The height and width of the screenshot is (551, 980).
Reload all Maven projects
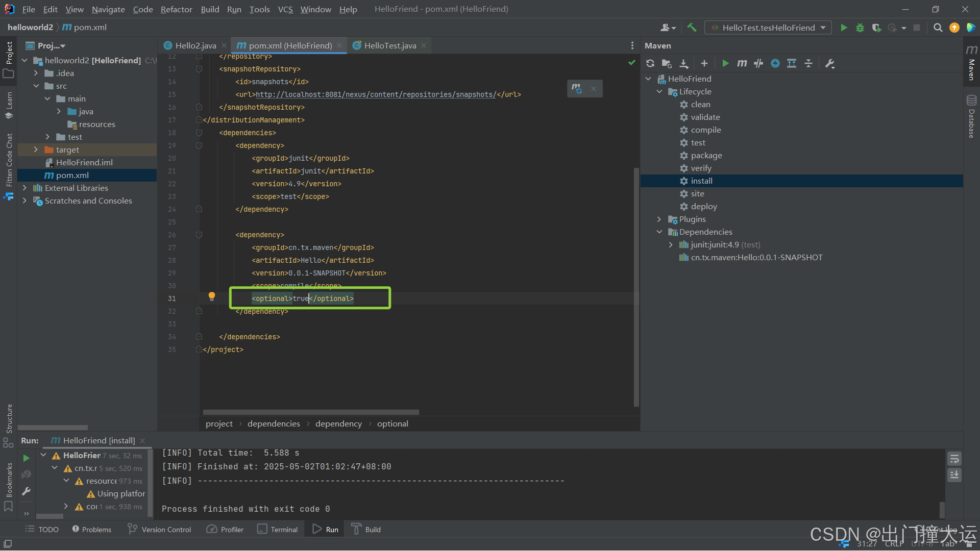(x=650, y=63)
